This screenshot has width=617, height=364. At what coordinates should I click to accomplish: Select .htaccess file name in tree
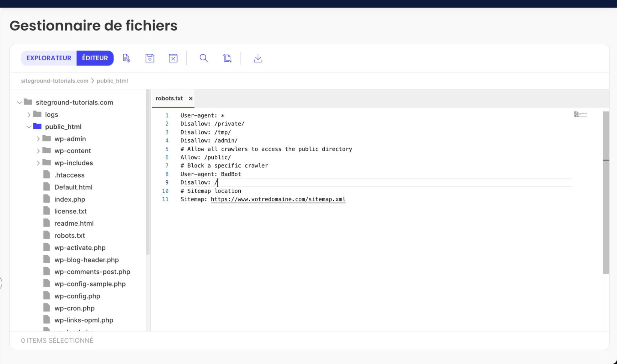pyautogui.click(x=69, y=175)
